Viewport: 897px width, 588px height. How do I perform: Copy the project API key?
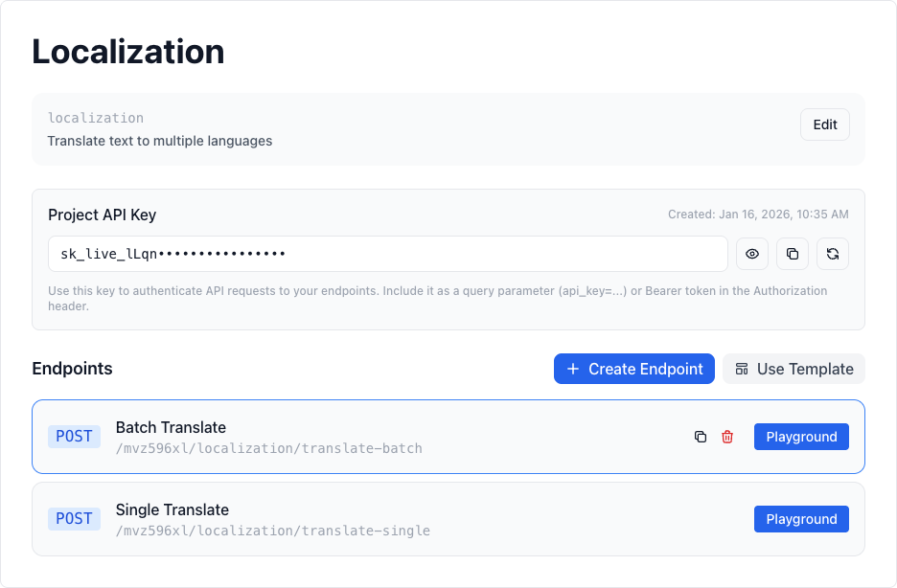792,254
